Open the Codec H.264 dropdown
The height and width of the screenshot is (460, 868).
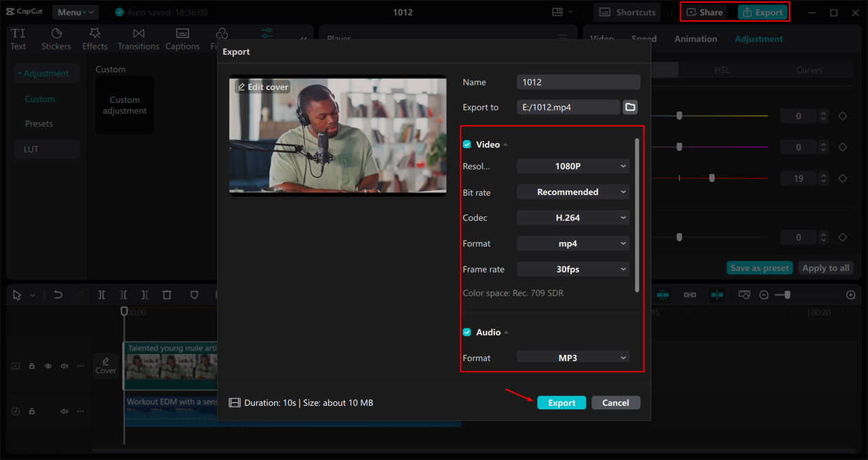click(573, 217)
